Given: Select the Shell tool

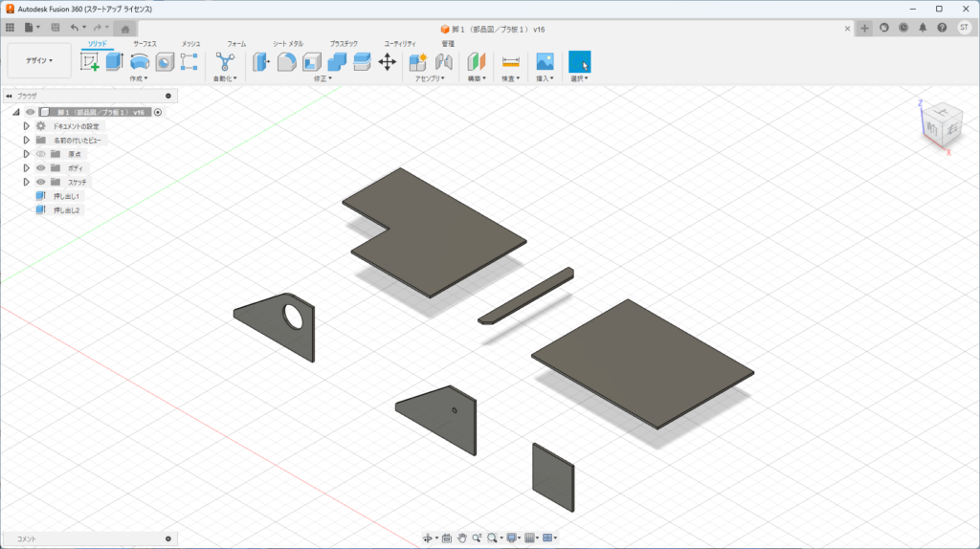Looking at the screenshot, I should (x=311, y=62).
